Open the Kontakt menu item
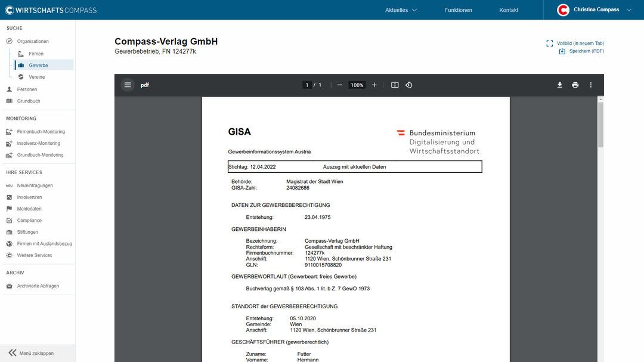644x362 pixels. (x=509, y=10)
